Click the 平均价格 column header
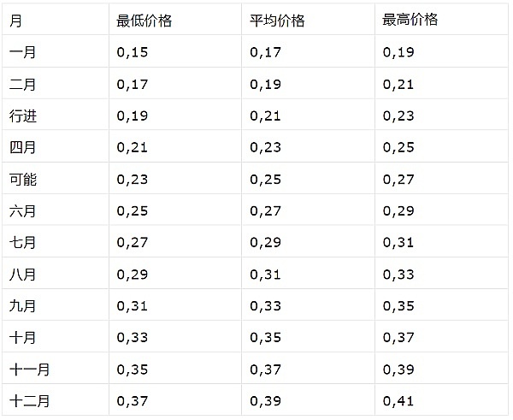This screenshot has width=513, height=420. pos(277,21)
